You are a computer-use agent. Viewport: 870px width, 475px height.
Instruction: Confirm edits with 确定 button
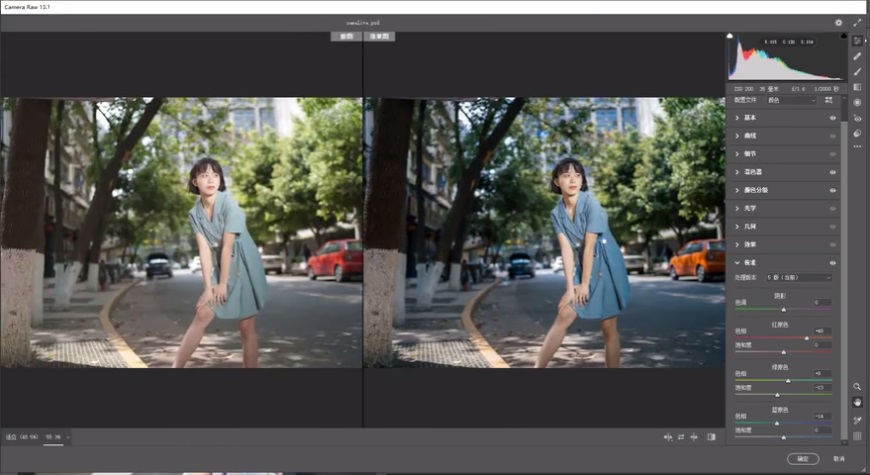pyautogui.click(x=803, y=459)
